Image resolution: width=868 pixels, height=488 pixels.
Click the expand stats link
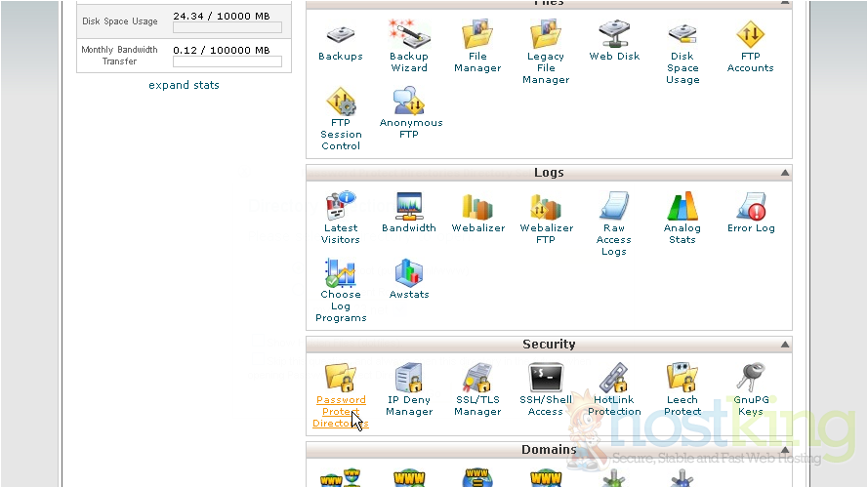(x=184, y=85)
